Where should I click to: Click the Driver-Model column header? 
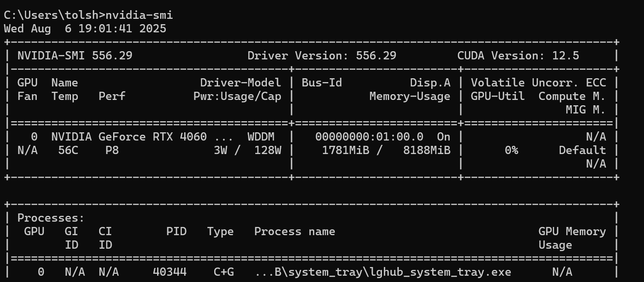coord(241,83)
